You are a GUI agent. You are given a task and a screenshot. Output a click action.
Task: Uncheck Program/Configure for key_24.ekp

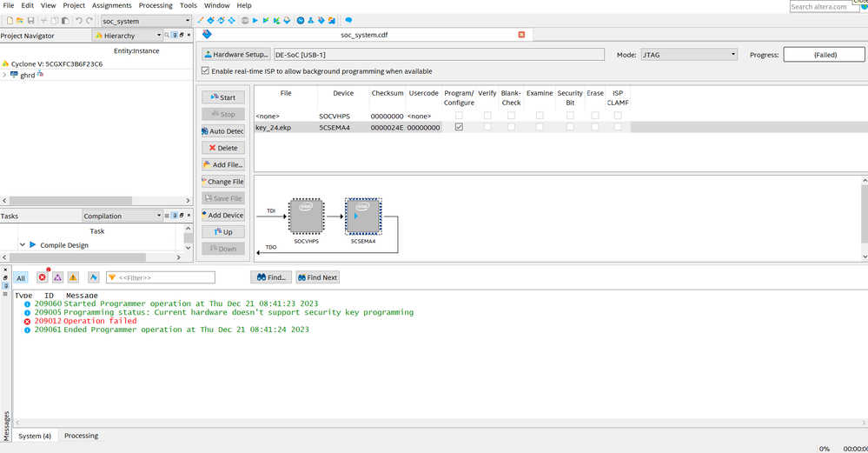click(x=459, y=127)
